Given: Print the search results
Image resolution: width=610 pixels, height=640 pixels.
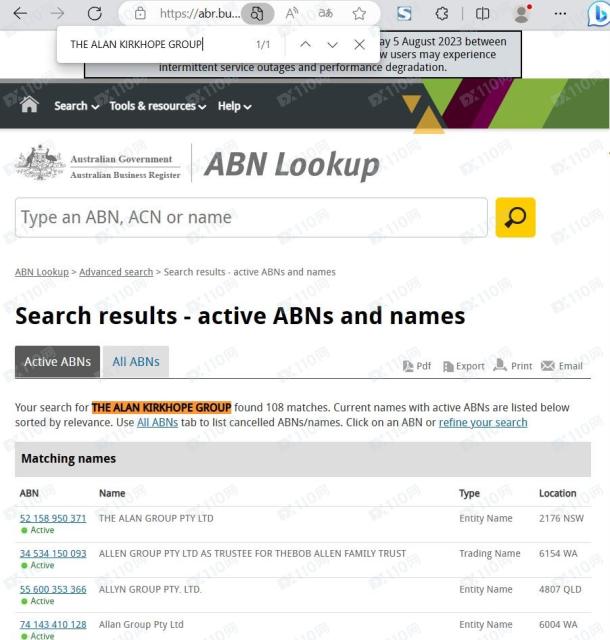Looking at the screenshot, I should 513,365.
